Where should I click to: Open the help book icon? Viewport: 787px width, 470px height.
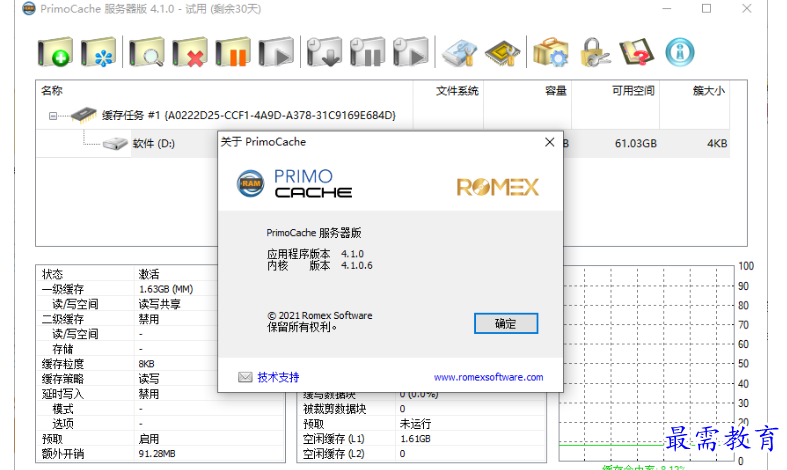[x=636, y=52]
